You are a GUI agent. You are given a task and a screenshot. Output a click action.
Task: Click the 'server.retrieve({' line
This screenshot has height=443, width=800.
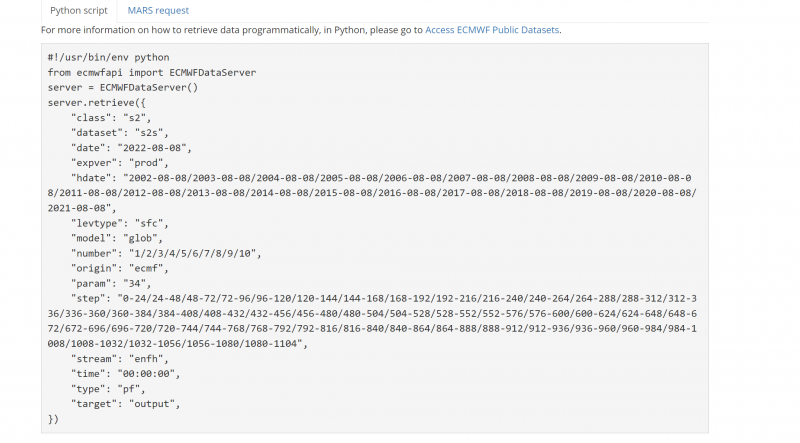pos(97,102)
